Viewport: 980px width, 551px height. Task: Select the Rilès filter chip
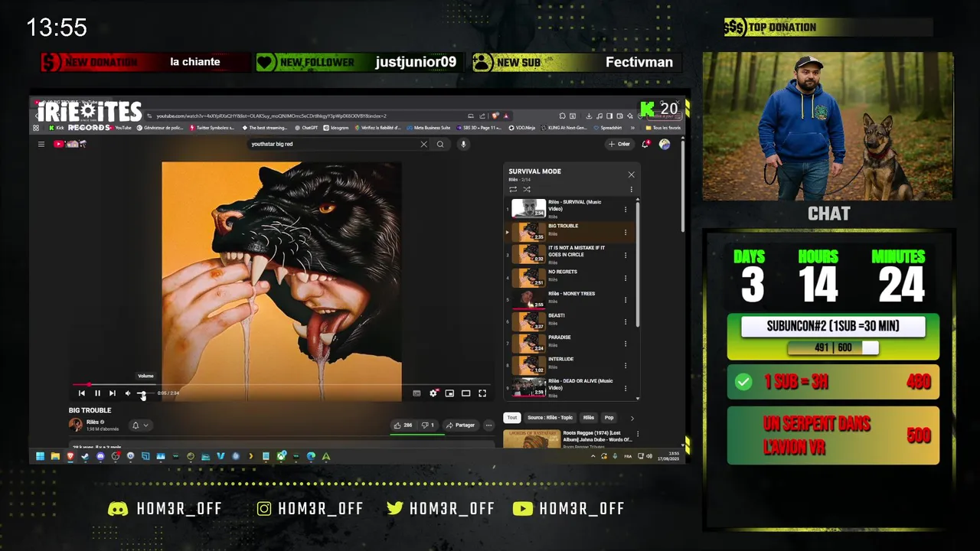(x=588, y=418)
